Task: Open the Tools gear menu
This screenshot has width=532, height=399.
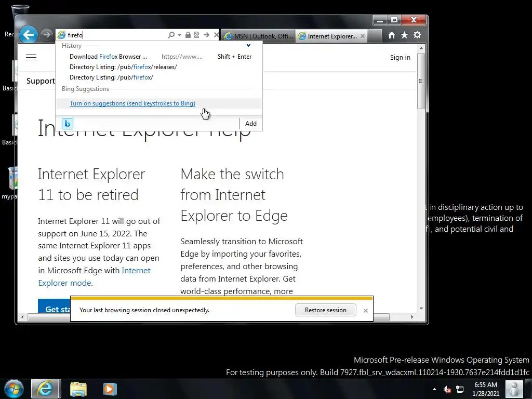Action: (417, 35)
